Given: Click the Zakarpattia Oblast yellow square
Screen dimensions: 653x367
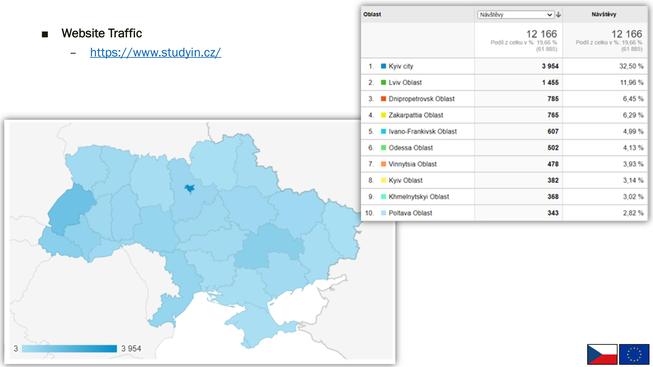Looking at the screenshot, I should point(384,115).
